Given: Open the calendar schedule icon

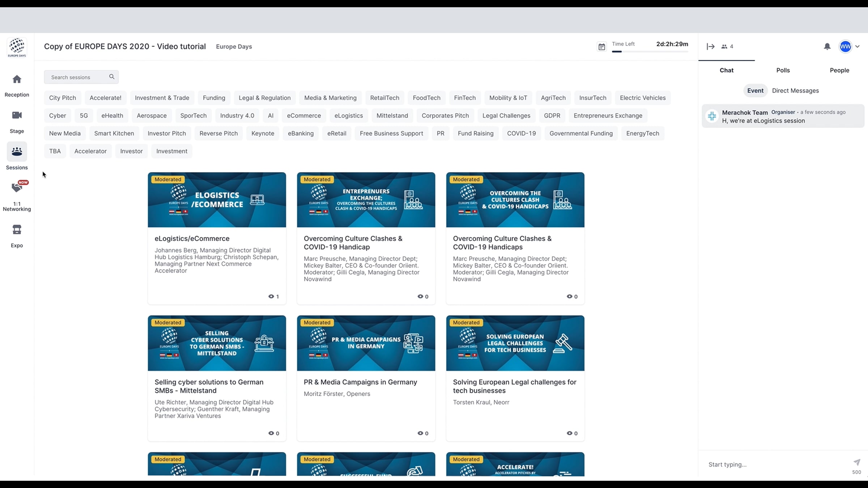Looking at the screenshot, I should (601, 47).
